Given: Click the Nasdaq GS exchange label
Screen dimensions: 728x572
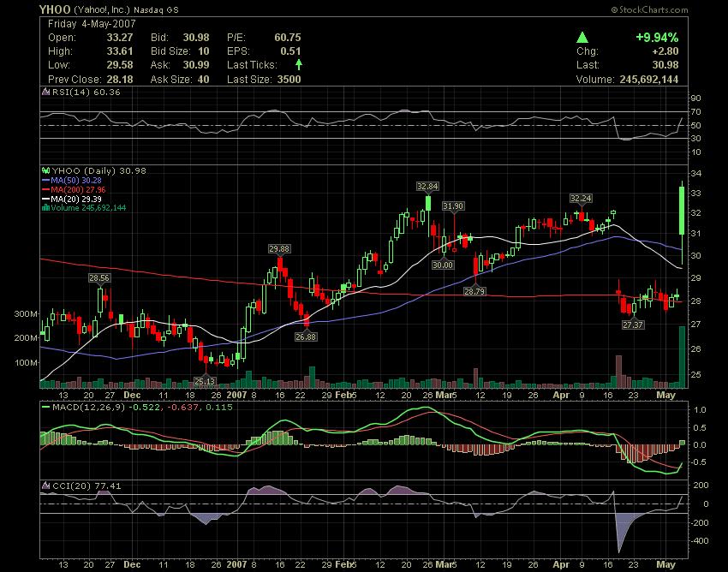Looking at the screenshot, I should click(156, 9).
